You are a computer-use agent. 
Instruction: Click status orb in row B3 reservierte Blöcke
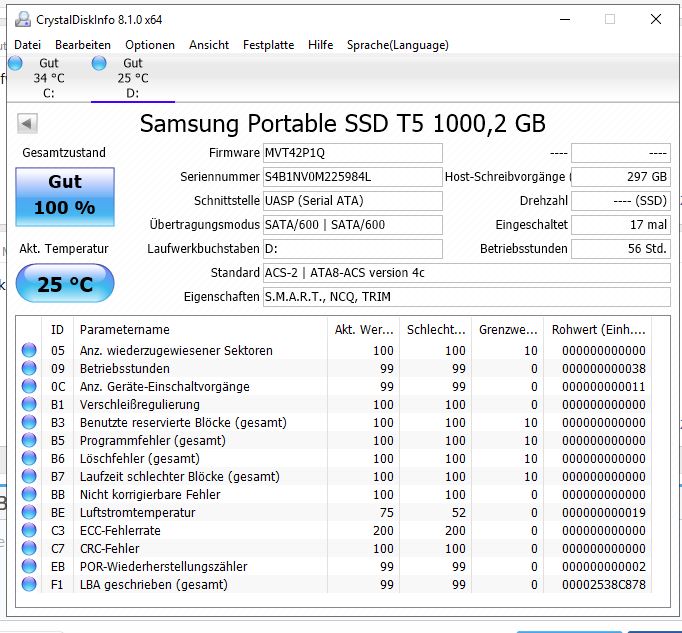[29, 422]
